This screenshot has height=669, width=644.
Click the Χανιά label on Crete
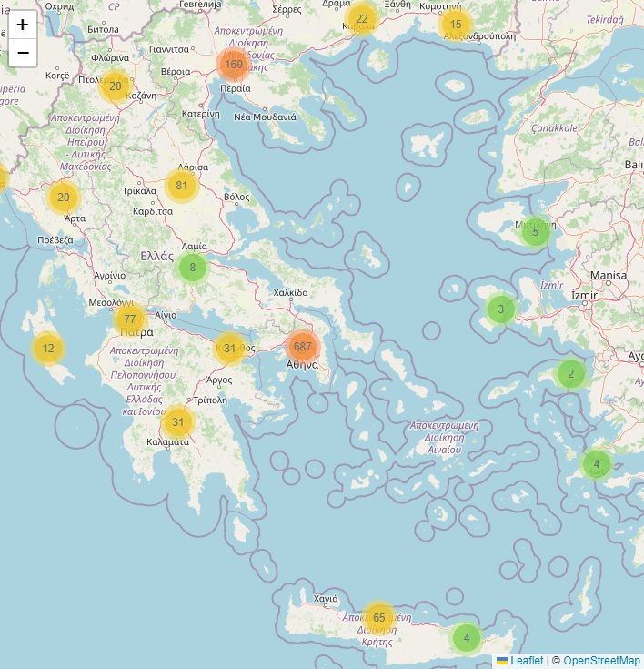[x=326, y=599]
